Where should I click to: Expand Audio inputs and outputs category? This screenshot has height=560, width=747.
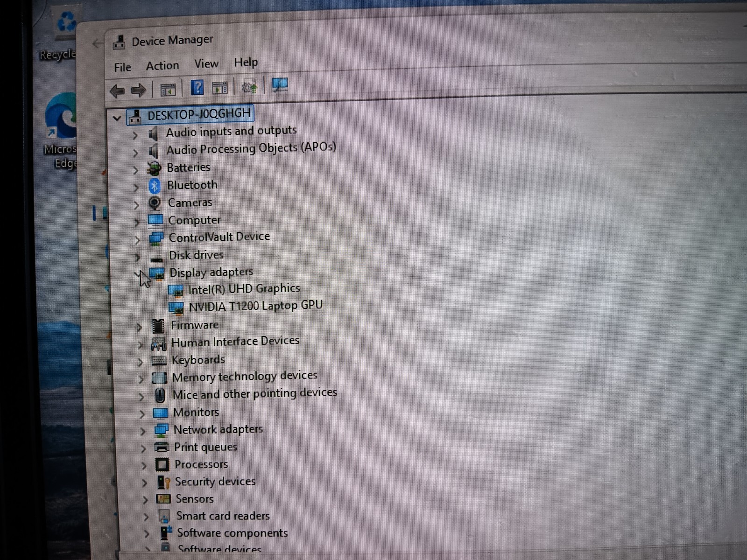pos(135,136)
